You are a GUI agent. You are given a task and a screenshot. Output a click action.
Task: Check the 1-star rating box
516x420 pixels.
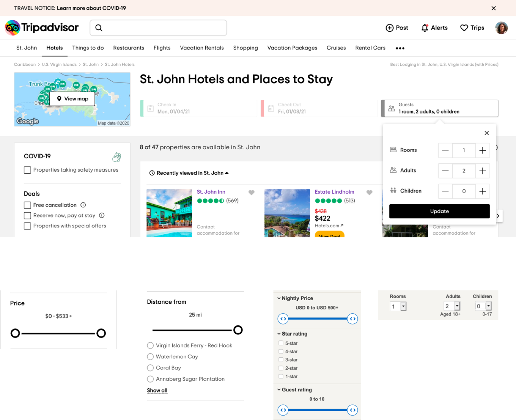281,376
